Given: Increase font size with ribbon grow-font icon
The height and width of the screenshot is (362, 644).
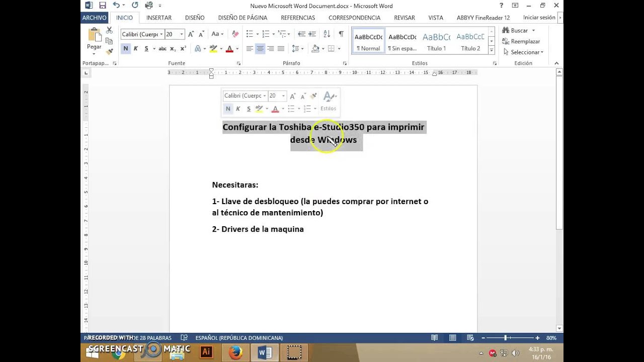Looking at the screenshot, I should (x=191, y=34).
